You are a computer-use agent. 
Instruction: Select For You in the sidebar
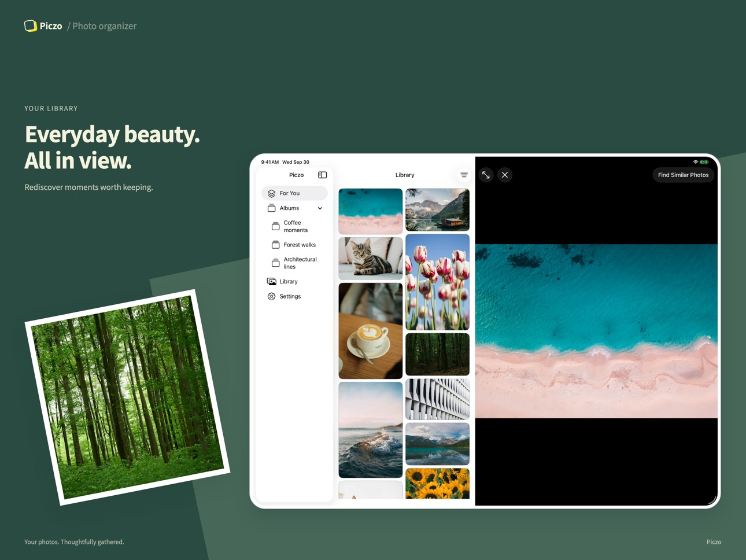pos(294,193)
